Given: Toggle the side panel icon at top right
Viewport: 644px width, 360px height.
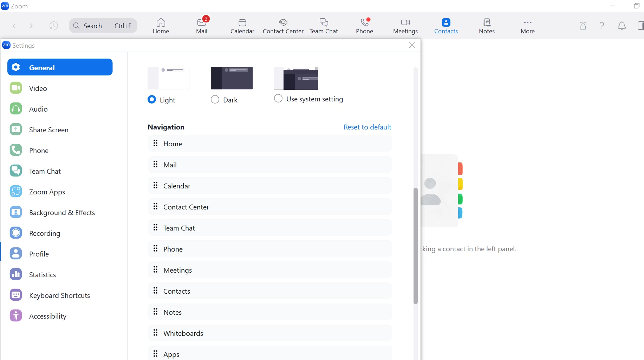Looking at the screenshot, I should tap(640, 26).
